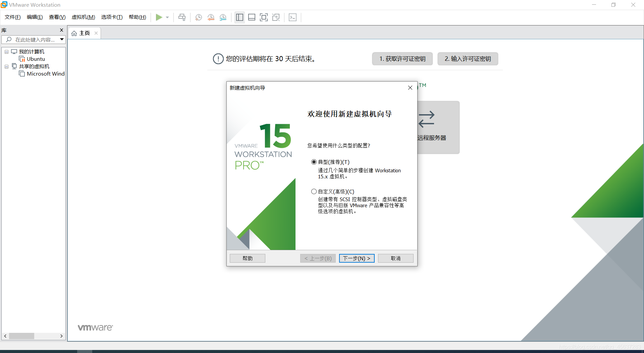Collapse the 我的计算机 tree node
The width and height of the screenshot is (644, 353).
[6, 51]
